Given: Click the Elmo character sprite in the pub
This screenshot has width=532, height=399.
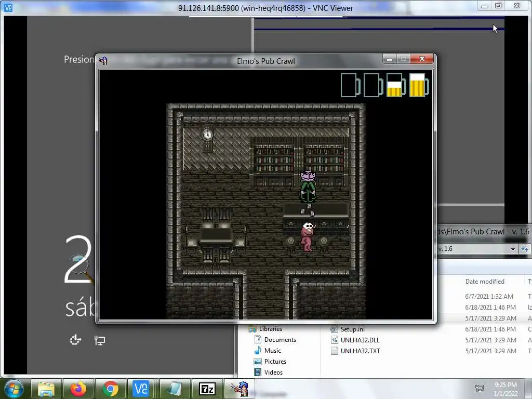Looking at the screenshot, I should (308, 237).
